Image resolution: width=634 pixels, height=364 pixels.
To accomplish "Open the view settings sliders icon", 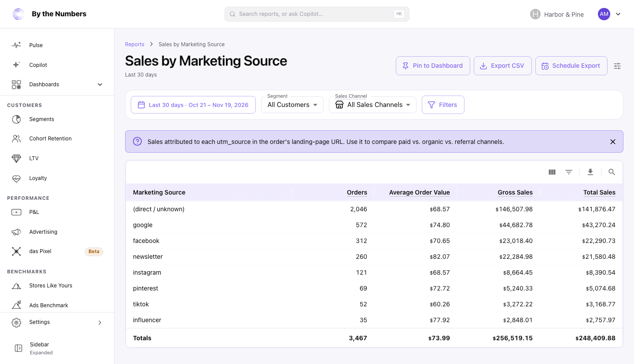I will 617,66.
